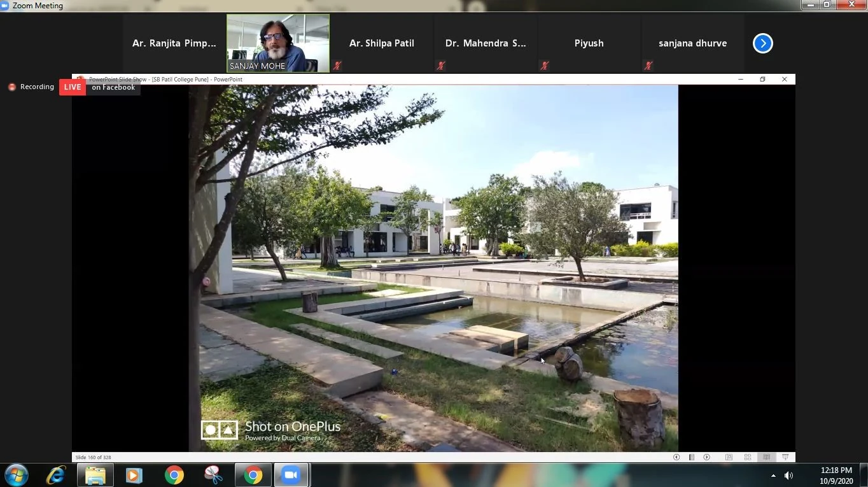Close the PowerPoint Slide Show window

coord(785,80)
